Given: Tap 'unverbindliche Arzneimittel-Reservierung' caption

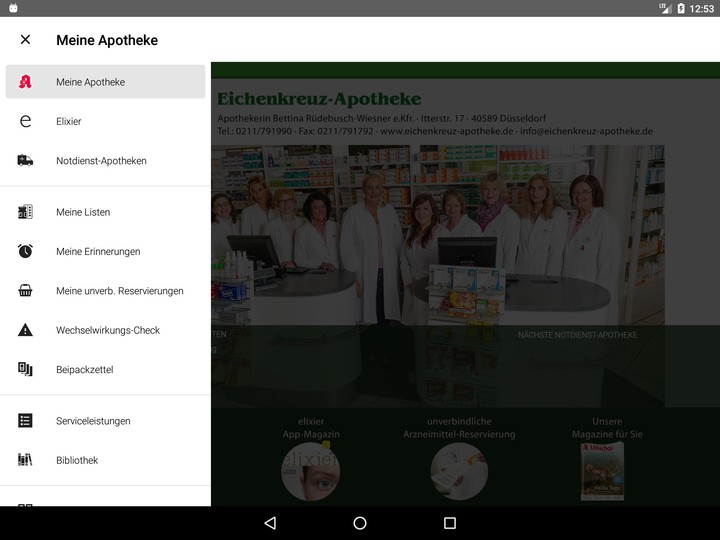Looking at the screenshot, I should 459,428.
